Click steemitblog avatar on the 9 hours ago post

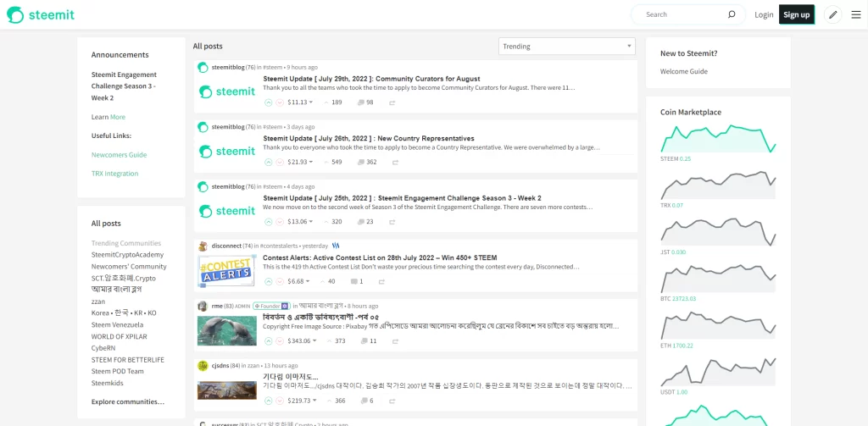(203, 68)
